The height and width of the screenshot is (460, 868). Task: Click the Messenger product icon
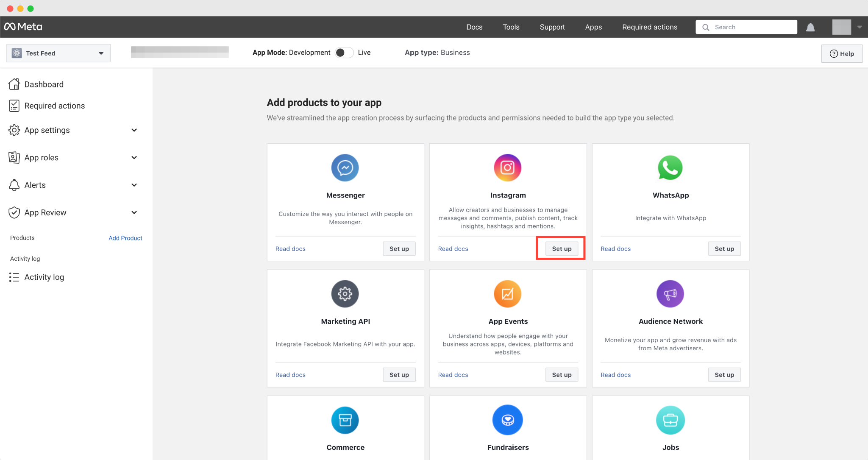point(345,167)
